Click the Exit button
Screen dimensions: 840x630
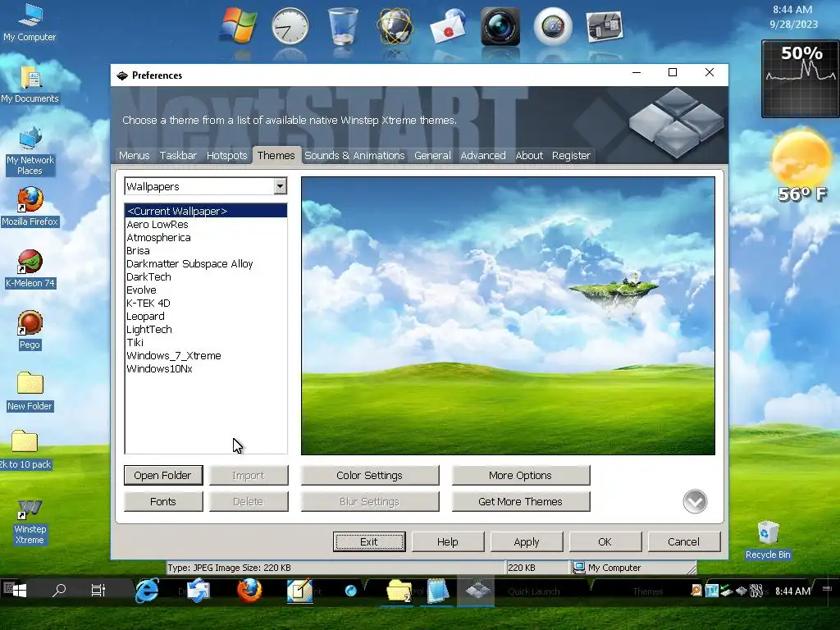coord(369,541)
